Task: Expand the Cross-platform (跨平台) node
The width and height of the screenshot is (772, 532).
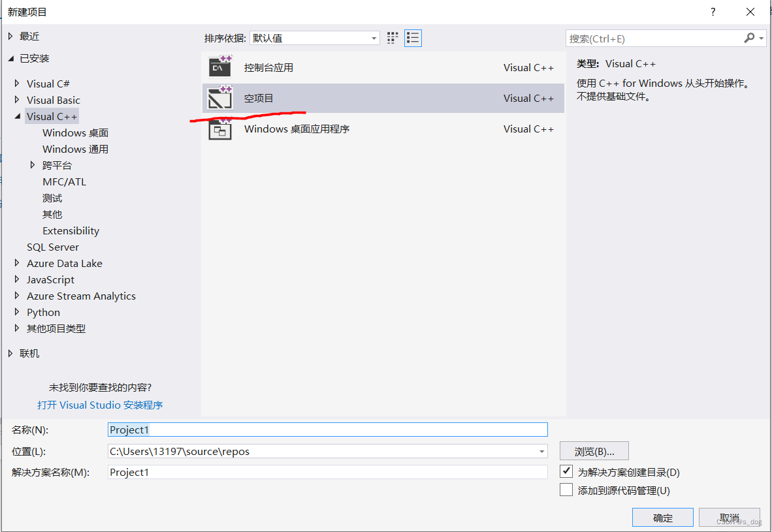Action: tap(33, 165)
